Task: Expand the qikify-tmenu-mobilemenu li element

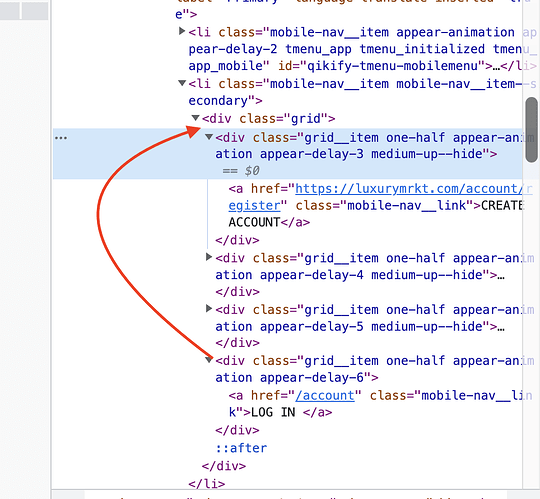Action: [x=182, y=32]
